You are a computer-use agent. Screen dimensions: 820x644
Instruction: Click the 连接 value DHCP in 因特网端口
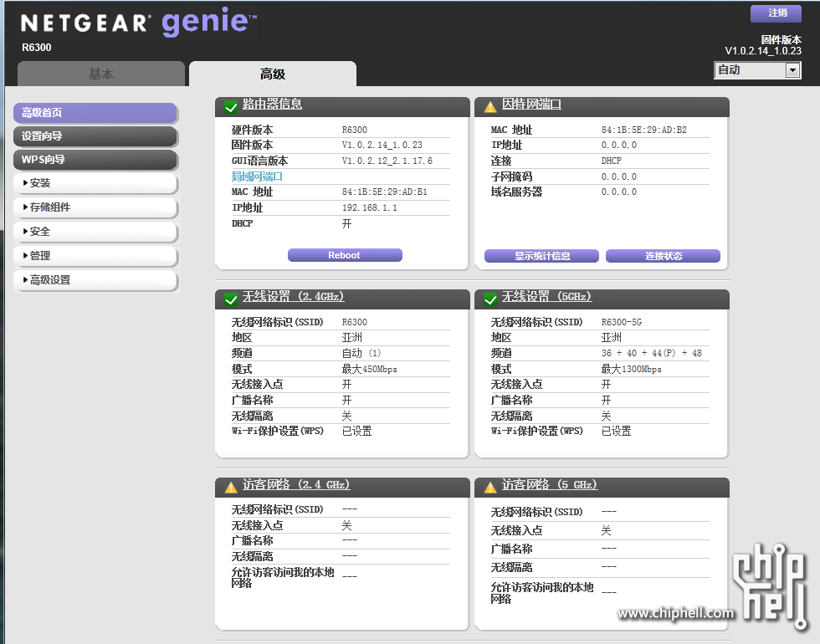click(612, 161)
